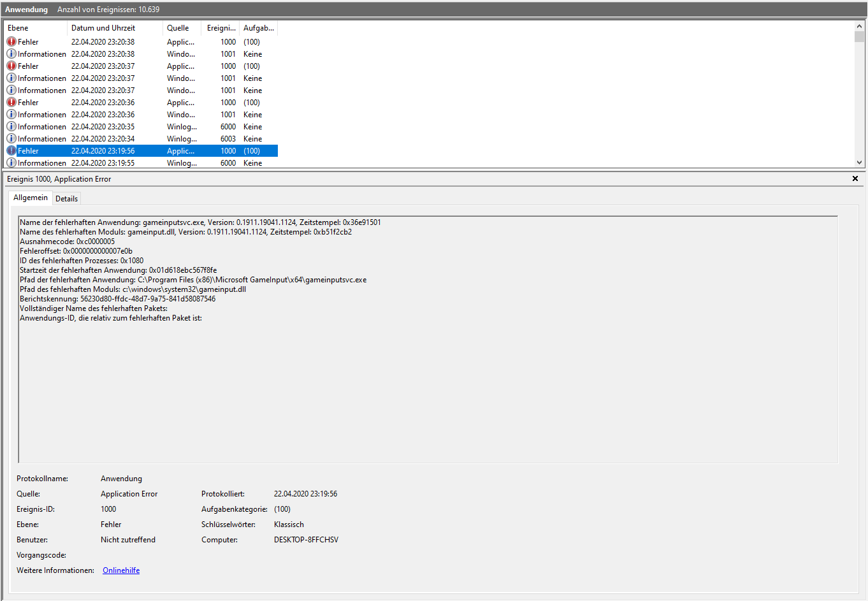Image resolution: width=868 pixels, height=601 pixels.
Task: Click the (100) cell in the 23:20:37 Fehler row
Action: (x=252, y=66)
